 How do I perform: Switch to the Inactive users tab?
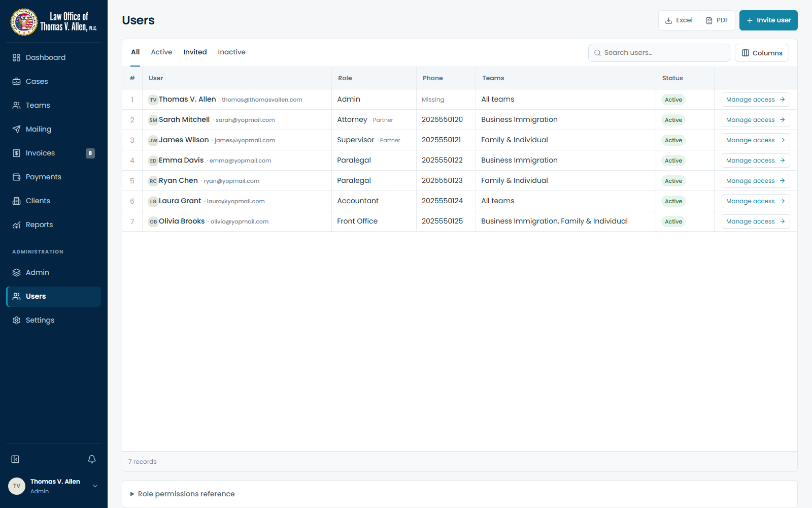pyautogui.click(x=231, y=52)
